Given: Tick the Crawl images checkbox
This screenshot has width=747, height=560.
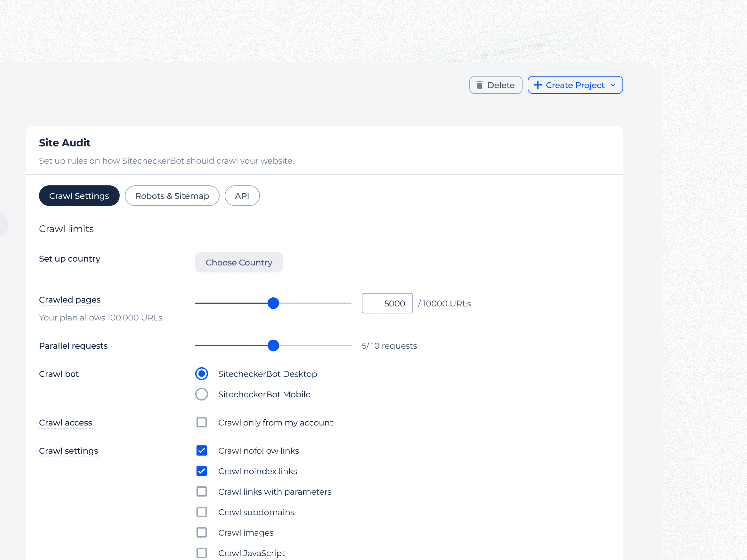Looking at the screenshot, I should coord(202,532).
